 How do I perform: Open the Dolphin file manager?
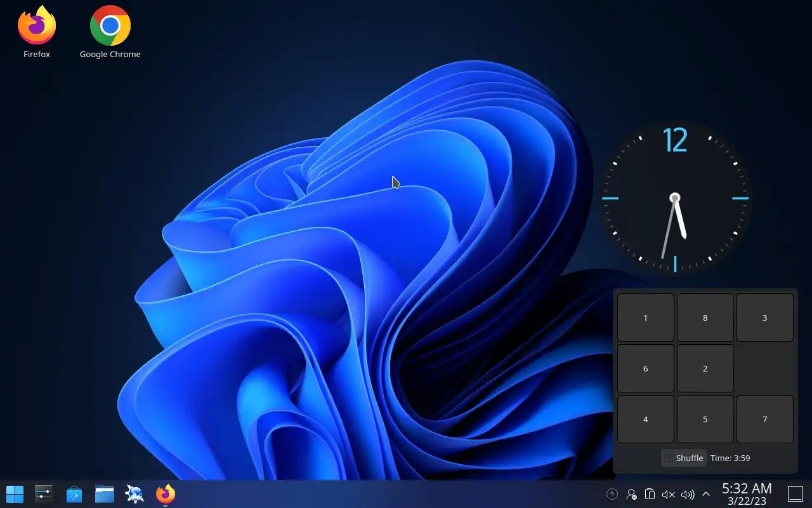pos(105,493)
